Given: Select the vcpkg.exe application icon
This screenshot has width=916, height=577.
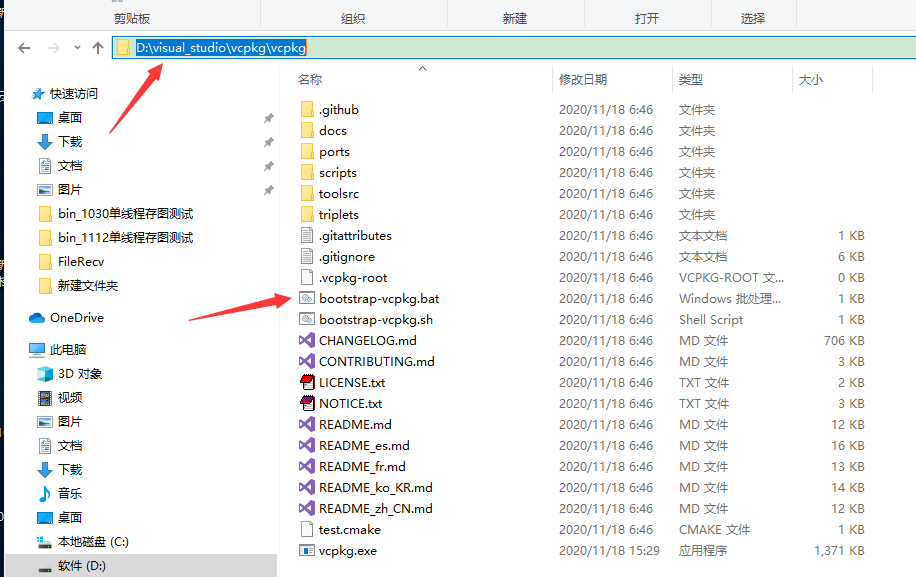Looking at the screenshot, I should (x=307, y=551).
